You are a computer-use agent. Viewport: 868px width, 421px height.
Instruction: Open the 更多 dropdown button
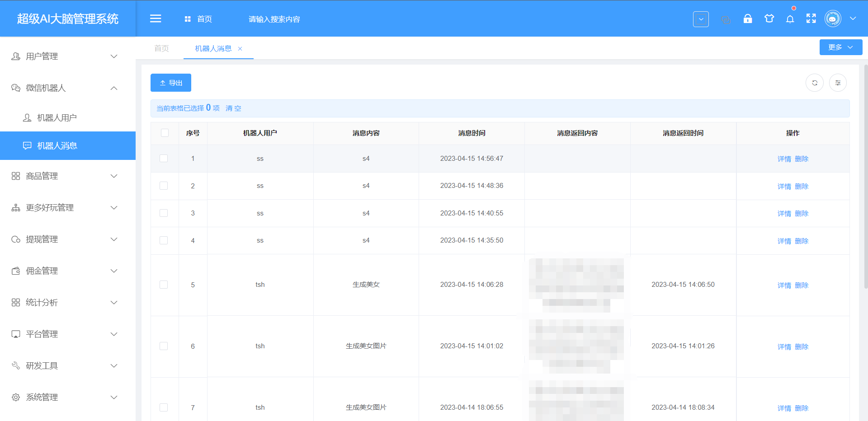click(x=840, y=47)
